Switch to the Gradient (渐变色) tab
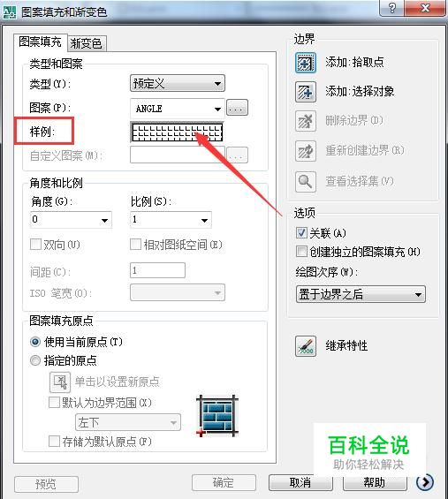Viewport: 448px width, 499px height. (x=87, y=43)
